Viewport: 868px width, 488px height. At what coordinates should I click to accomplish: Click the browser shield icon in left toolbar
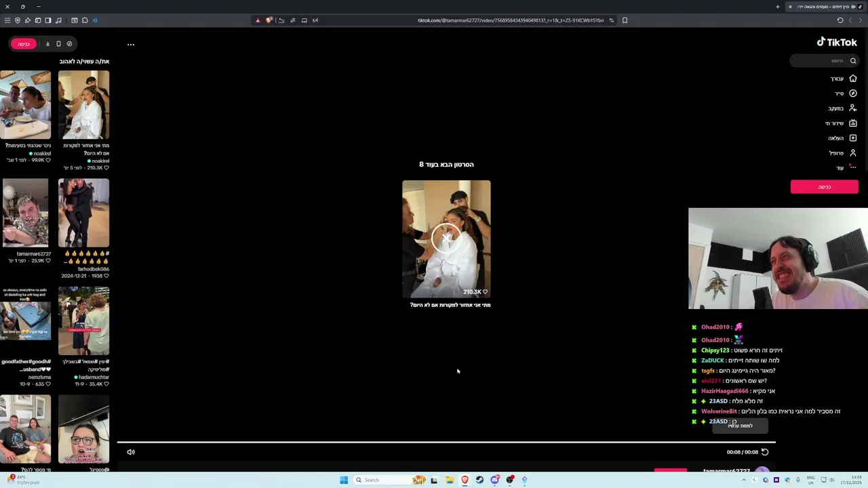(18, 20)
